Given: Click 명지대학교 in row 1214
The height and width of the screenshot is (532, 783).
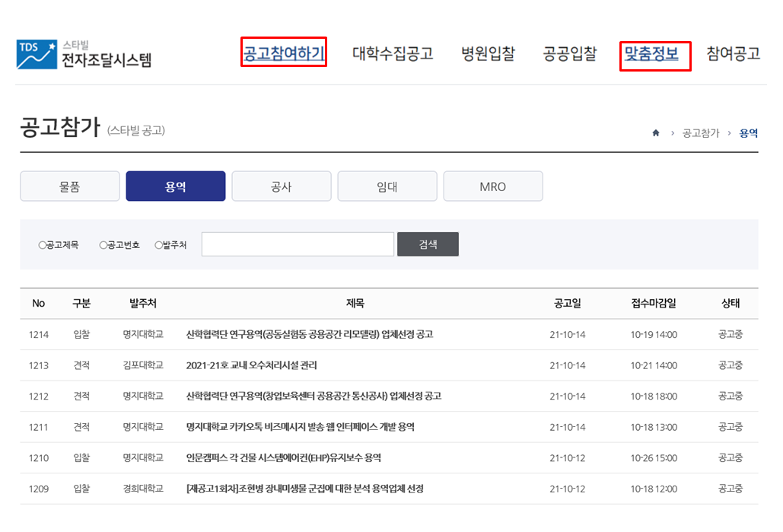Looking at the screenshot, I should click(x=143, y=334).
